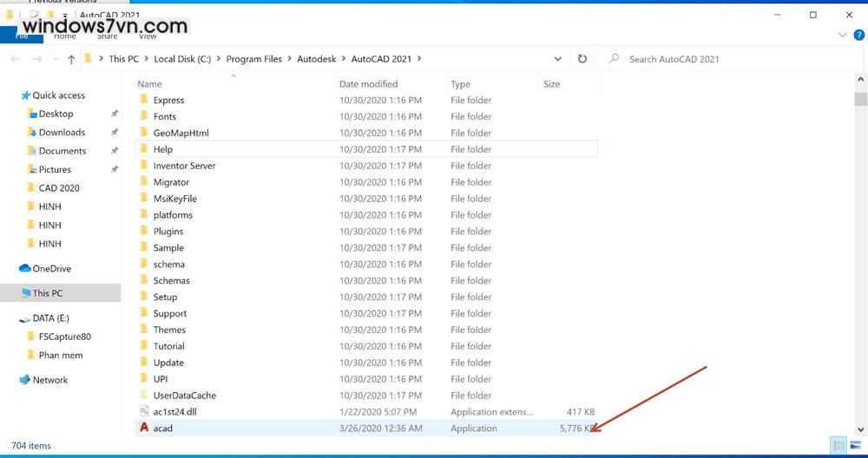868x458 pixels.
Task: Expand chevron after Autodesk breadcrumb
Action: tap(343, 59)
